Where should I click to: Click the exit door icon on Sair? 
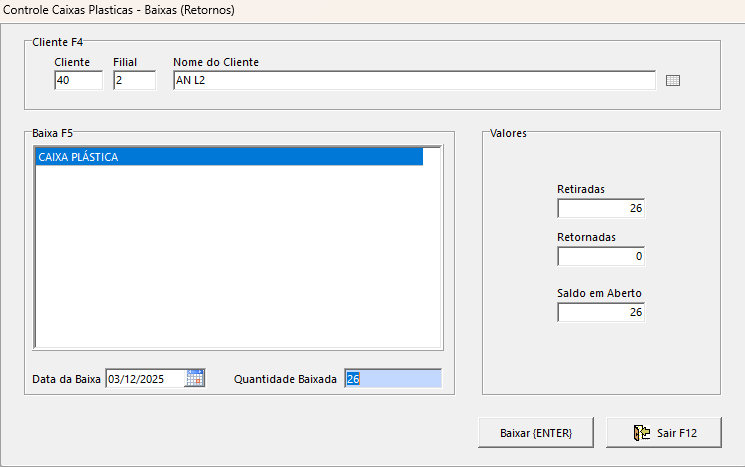[x=642, y=433]
